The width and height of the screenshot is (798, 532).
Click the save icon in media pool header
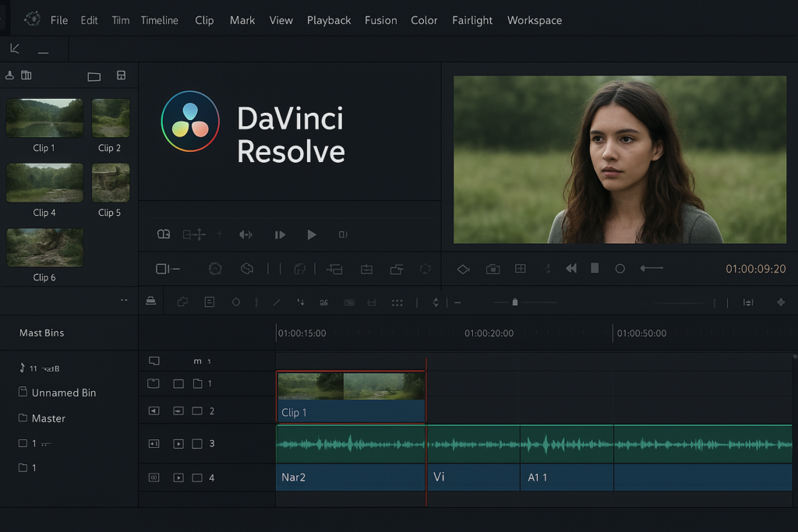click(121, 76)
